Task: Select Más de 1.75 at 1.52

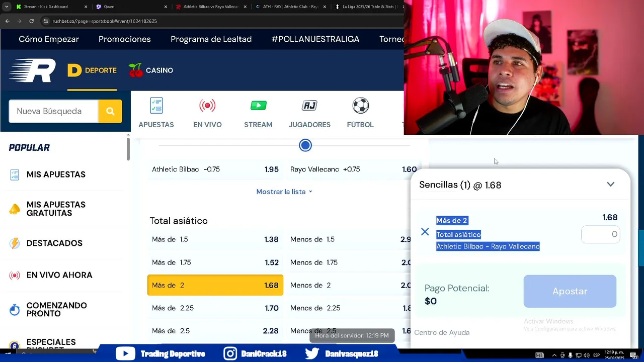Action: click(x=215, y=262)
